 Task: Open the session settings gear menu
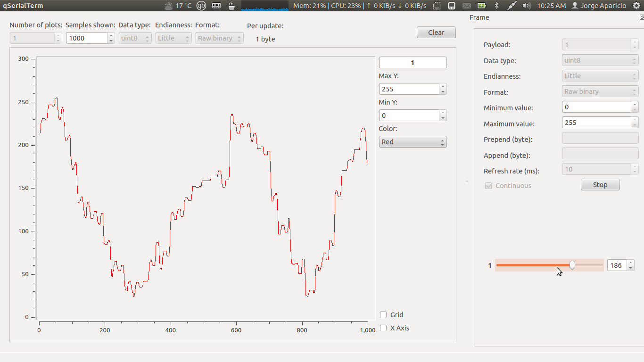[637, 6]
